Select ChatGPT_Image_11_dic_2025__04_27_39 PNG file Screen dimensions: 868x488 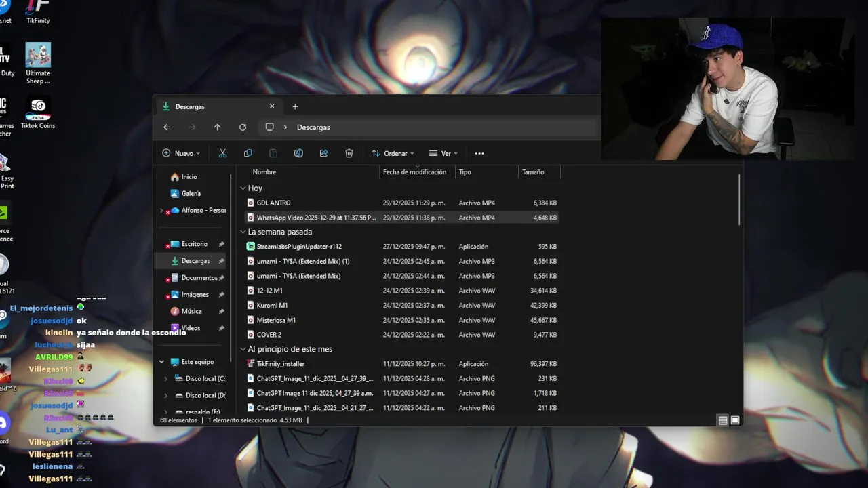(401, 379)
